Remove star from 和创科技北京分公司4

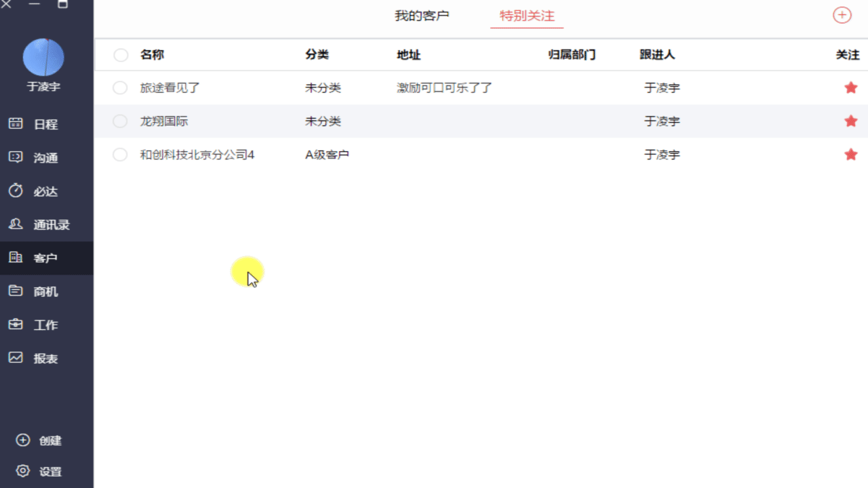pos(850,155)
